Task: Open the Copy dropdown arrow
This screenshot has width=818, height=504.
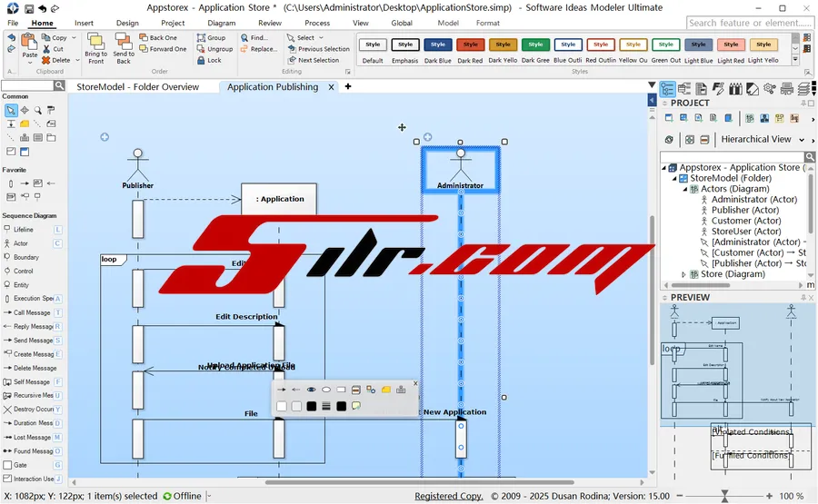Action: (x=75, y=37)
